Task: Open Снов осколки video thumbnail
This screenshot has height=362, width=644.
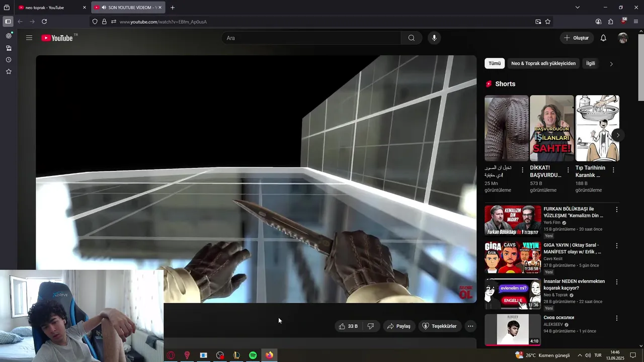Action: point(513,330)
